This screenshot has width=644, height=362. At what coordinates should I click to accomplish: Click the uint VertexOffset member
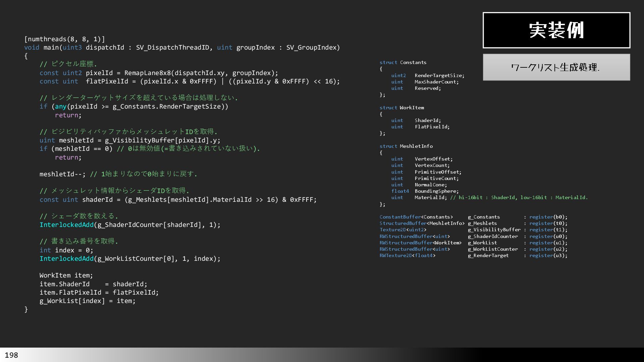[x=422, y=159]
